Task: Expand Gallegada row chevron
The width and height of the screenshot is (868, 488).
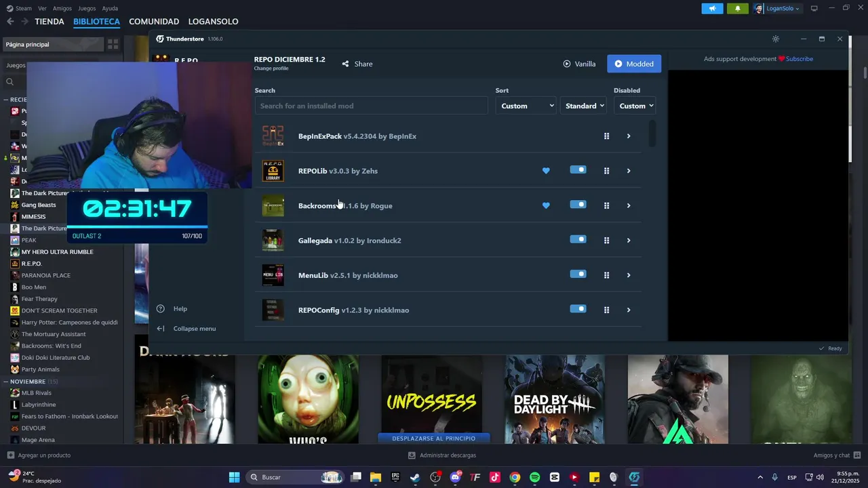Action: pos(629,241)
